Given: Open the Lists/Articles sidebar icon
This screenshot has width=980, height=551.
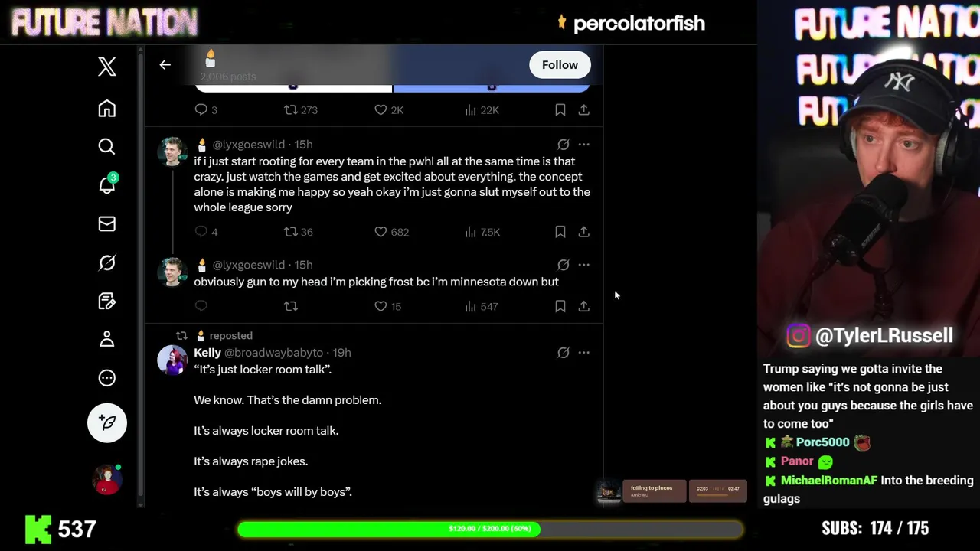Looking at the screenshot, I should 107,301.
